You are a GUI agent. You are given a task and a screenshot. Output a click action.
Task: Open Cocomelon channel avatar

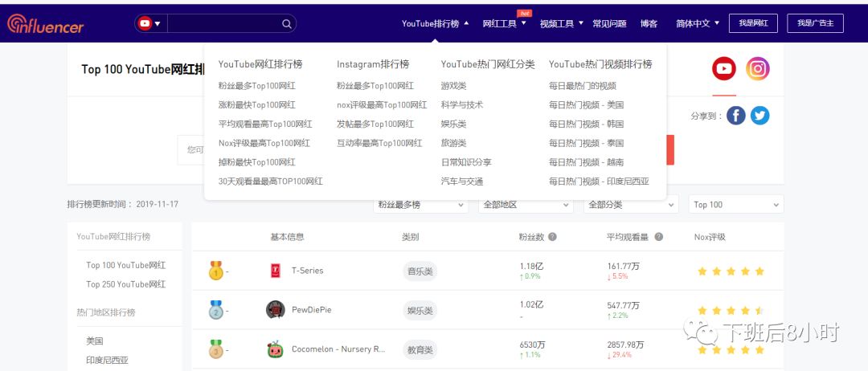[x=275, y=349]
